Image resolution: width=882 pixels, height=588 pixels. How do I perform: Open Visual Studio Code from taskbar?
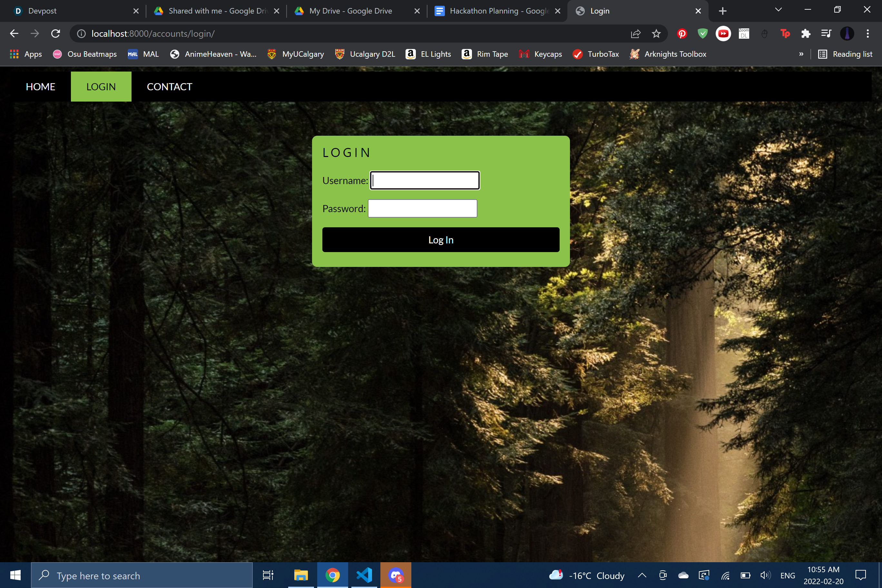coord(364,575)
